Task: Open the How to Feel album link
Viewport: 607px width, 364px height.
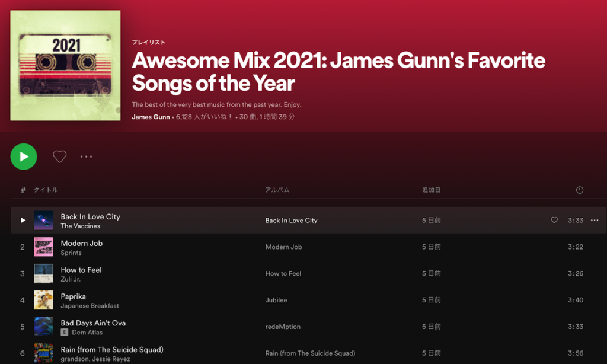Action: click(283, 273)
